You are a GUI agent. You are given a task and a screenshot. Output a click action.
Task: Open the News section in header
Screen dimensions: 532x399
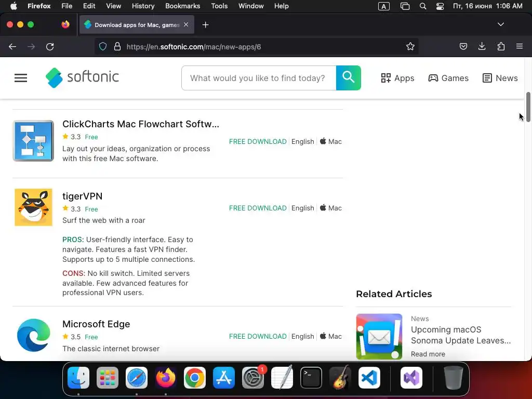pyautogui.click(x=500, y=78)
